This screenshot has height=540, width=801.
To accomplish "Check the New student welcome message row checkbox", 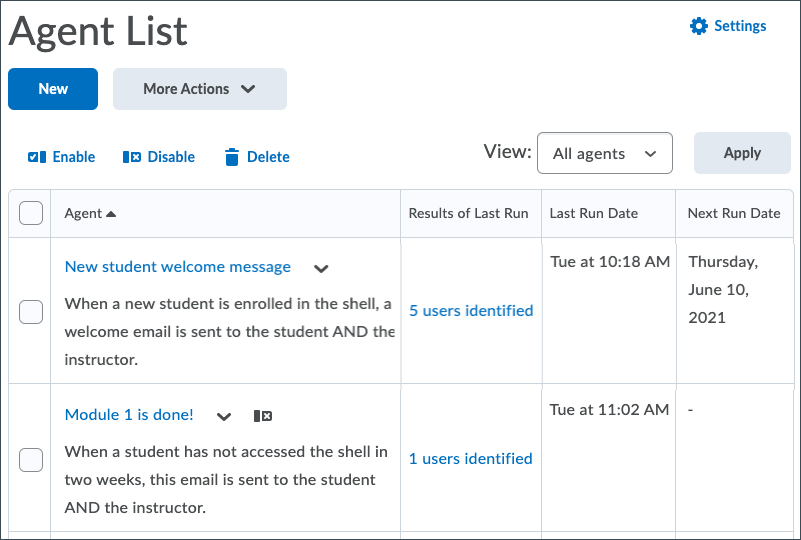I will [x=31, y=311].
